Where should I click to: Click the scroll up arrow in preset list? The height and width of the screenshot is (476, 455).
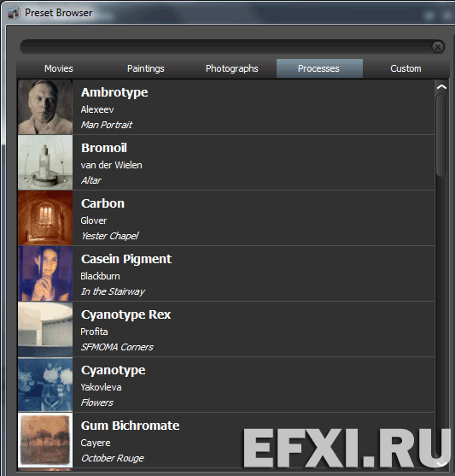(x=441, y=87)
